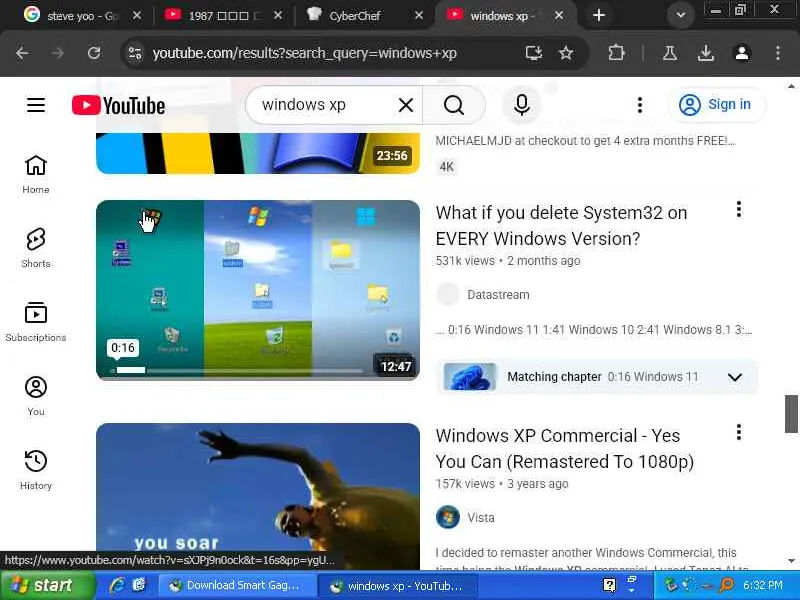800x600 pixels.
Task: Switch to the steve yoo Google tab
Action: [x=82, y=16]
